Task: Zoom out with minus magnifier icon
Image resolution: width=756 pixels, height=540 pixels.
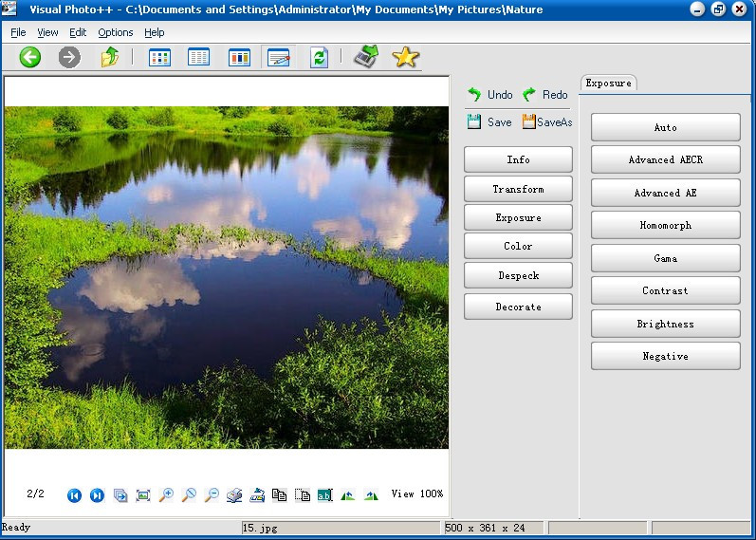Action: point(212,495)
